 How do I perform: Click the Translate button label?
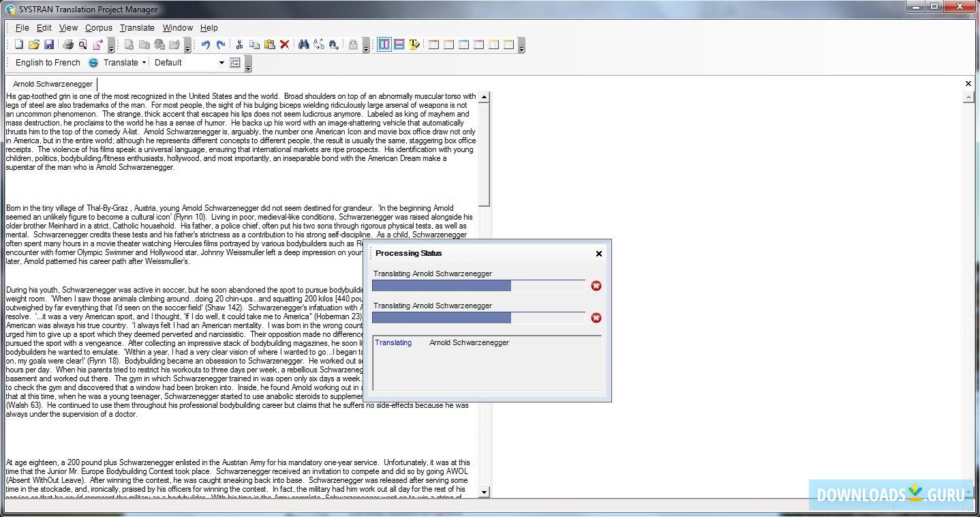(121, 63)
